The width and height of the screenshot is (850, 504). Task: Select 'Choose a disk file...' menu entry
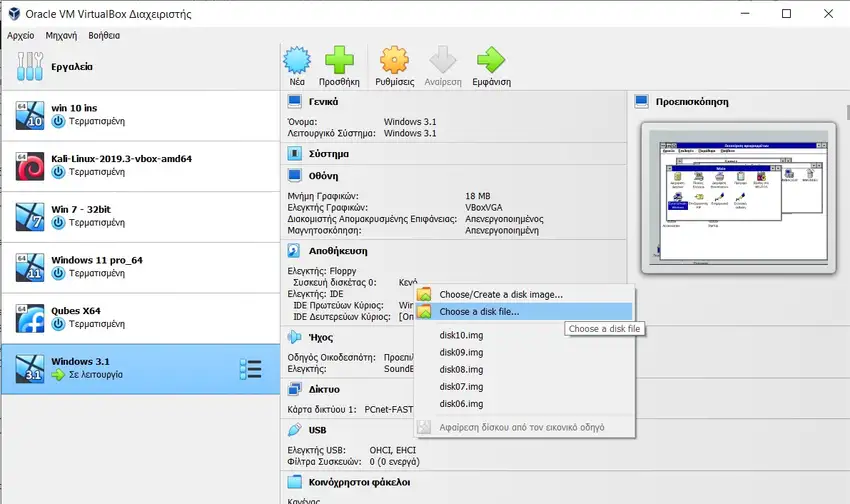[524, 312]
